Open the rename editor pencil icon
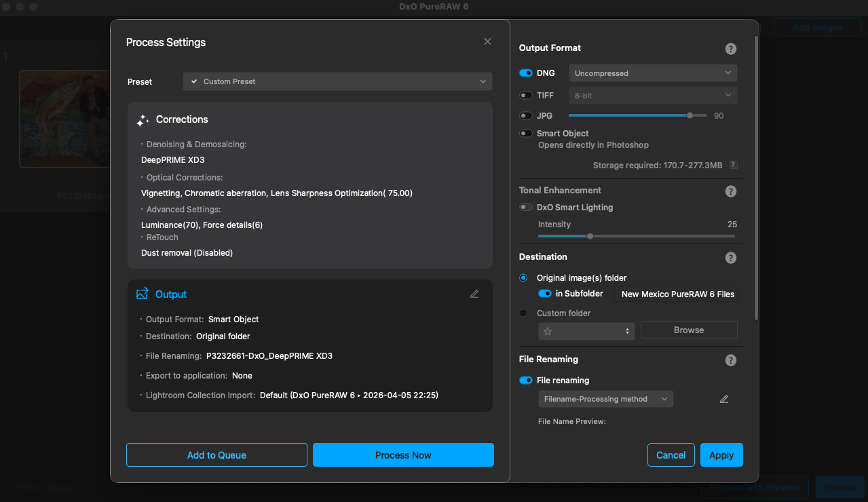The image size is (868, 502). point(723,400)
